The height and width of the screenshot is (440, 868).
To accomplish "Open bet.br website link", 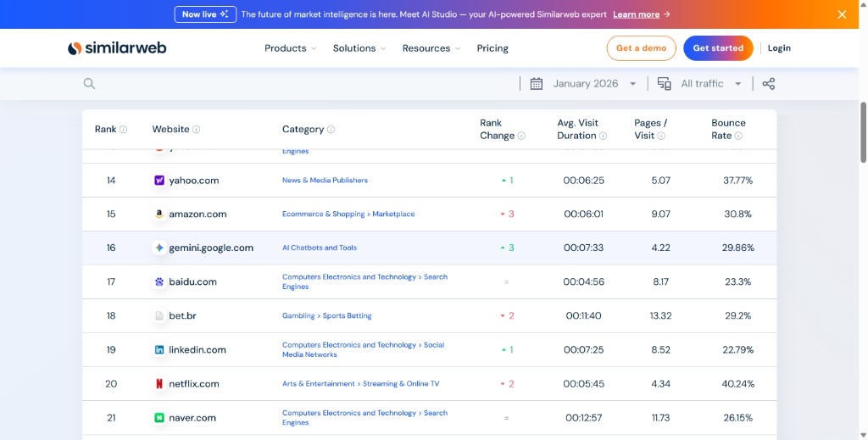I will click(x=183, y=316).
